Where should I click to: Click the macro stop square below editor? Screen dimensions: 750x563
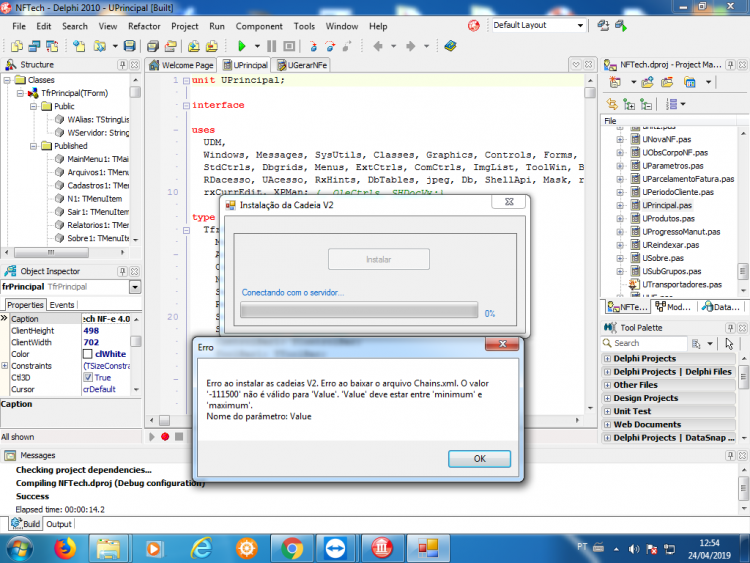(179, 437)
